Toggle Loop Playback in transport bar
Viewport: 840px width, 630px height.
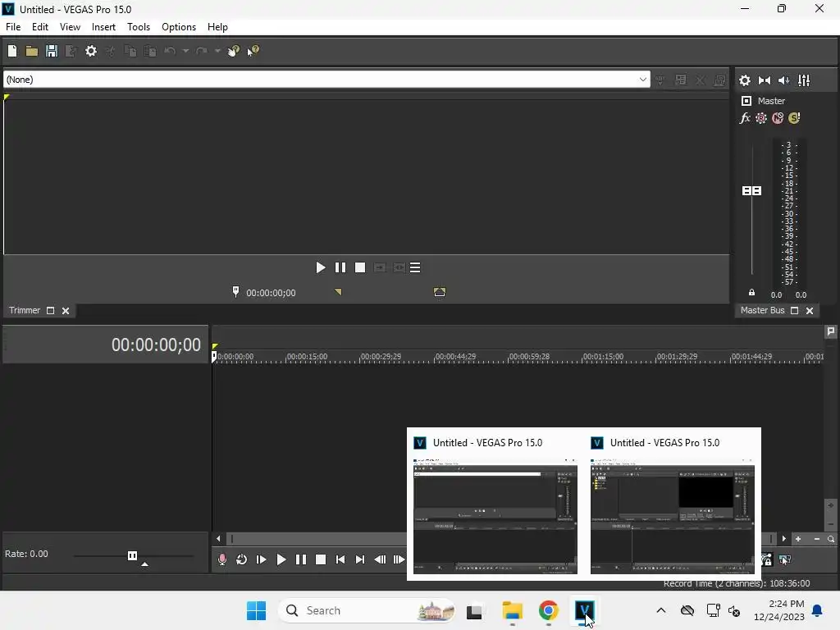point(242,559)
